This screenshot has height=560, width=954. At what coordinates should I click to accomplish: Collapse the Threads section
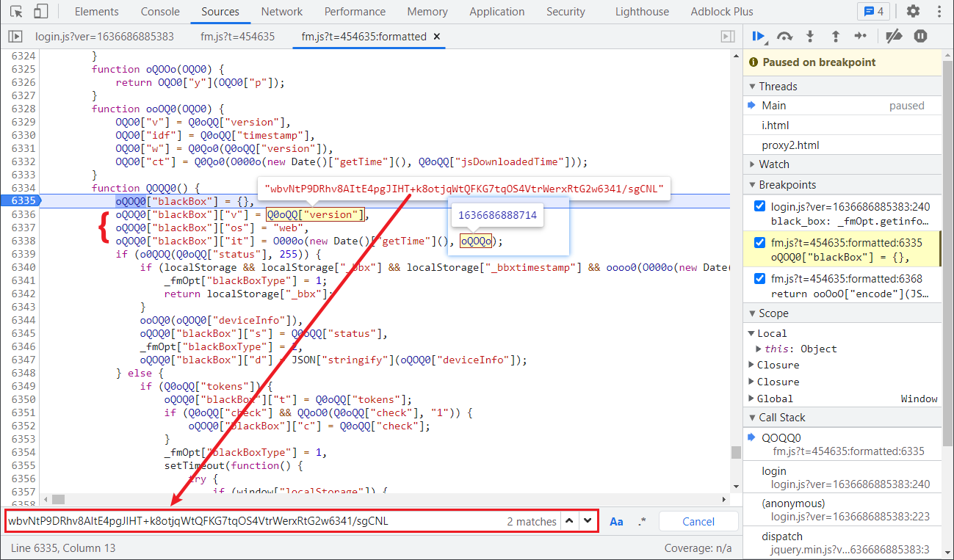click(842, 87)
